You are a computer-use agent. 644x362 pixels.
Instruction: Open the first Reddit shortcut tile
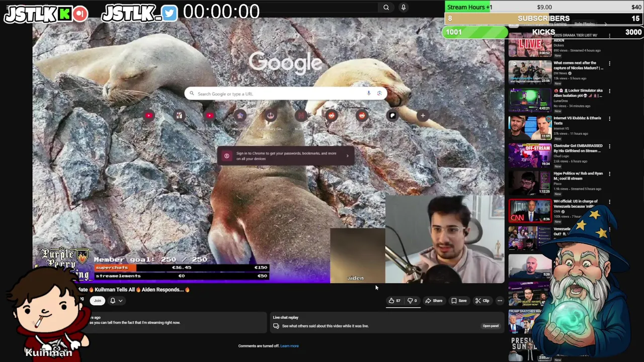point(332,116)
